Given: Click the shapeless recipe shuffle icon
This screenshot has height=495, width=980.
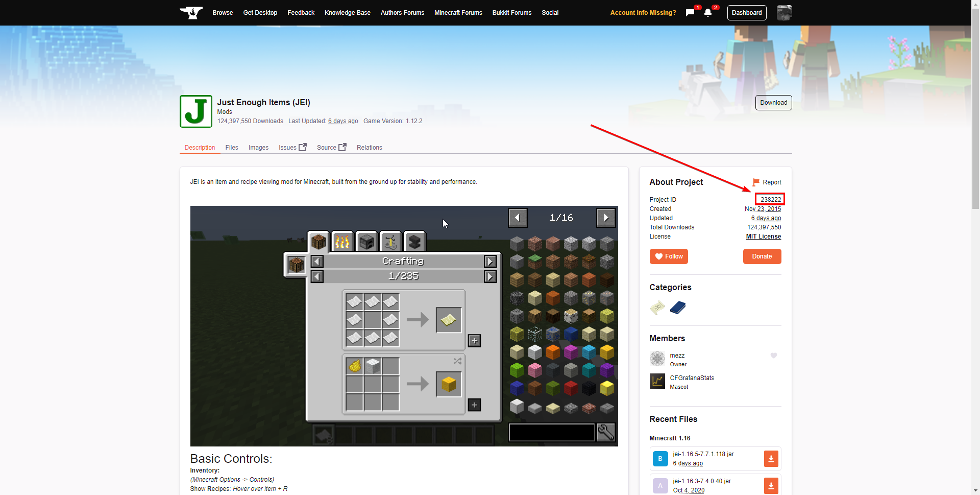Looking at the screenshot, I should pos(457,361).
